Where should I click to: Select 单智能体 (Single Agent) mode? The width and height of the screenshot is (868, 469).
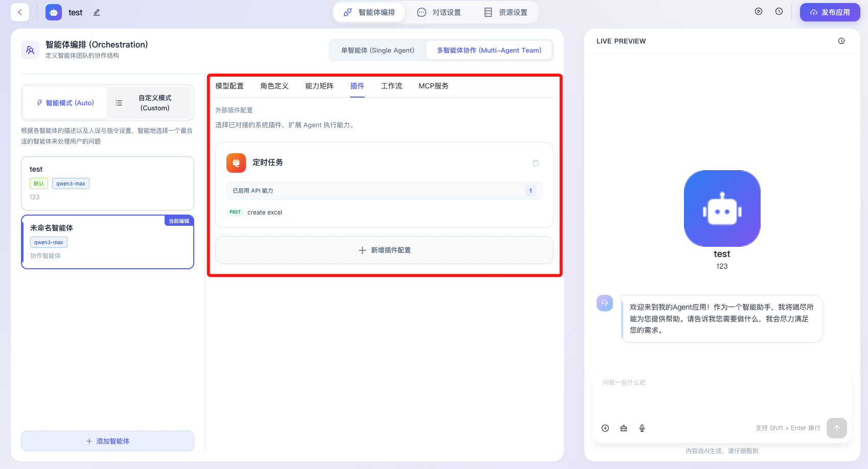pyautogui.click(x=377, y=50)
